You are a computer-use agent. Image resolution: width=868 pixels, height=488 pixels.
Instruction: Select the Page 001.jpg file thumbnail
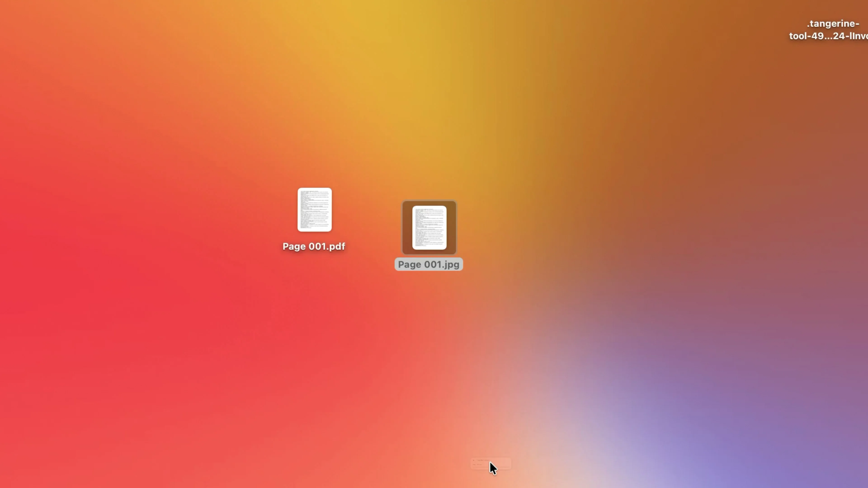(x=429, y=228)
